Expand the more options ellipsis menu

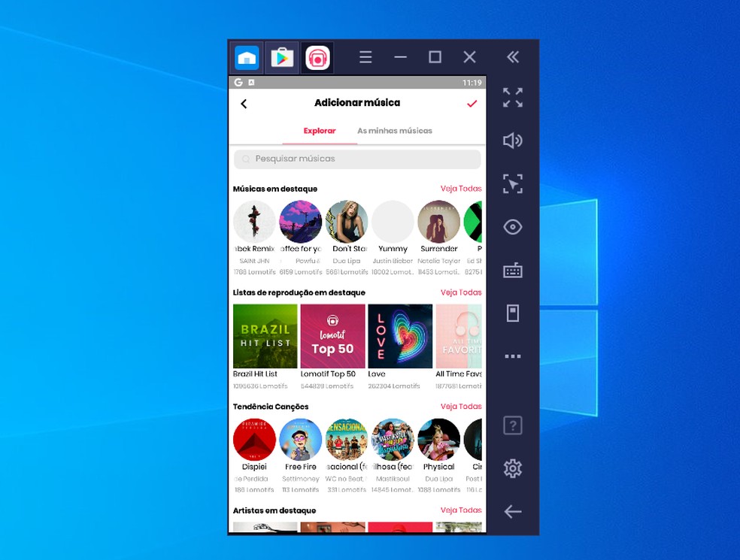512,356
